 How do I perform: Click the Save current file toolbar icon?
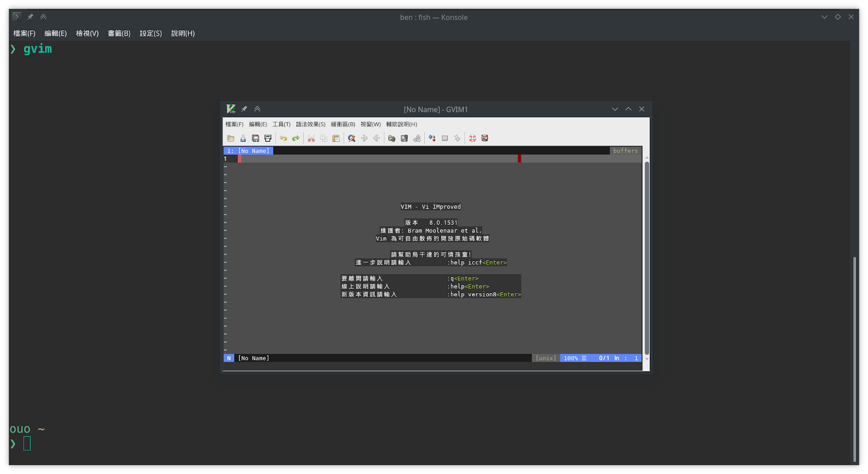[243, 138]
